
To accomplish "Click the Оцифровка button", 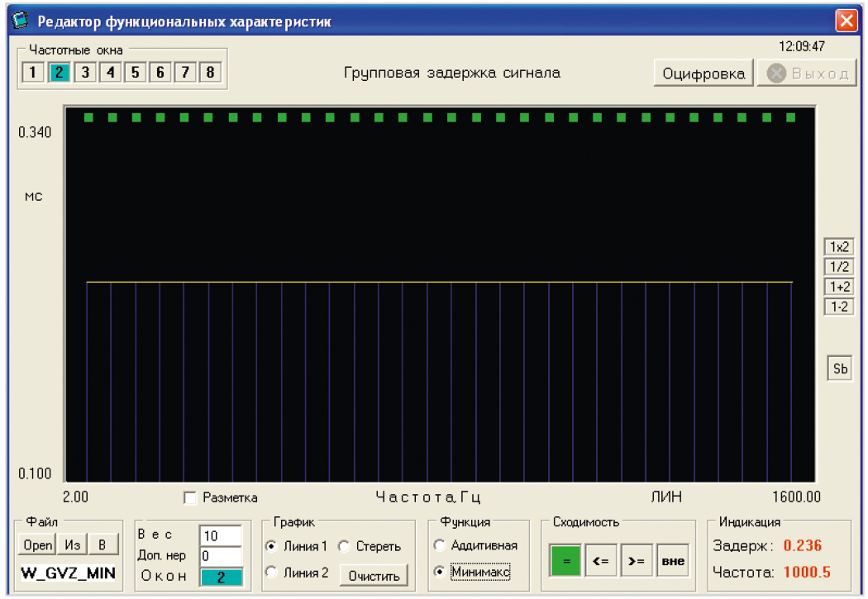I will tap(703, 73).
